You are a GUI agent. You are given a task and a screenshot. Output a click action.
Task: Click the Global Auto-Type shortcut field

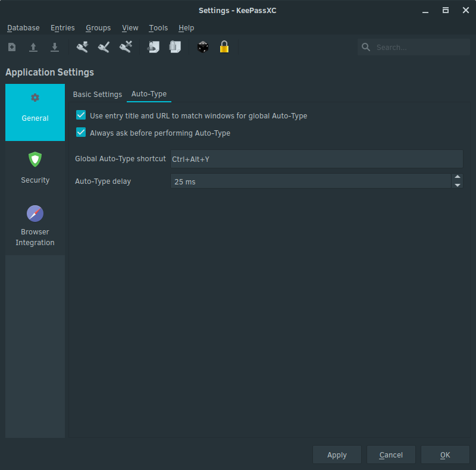point(317,159)
